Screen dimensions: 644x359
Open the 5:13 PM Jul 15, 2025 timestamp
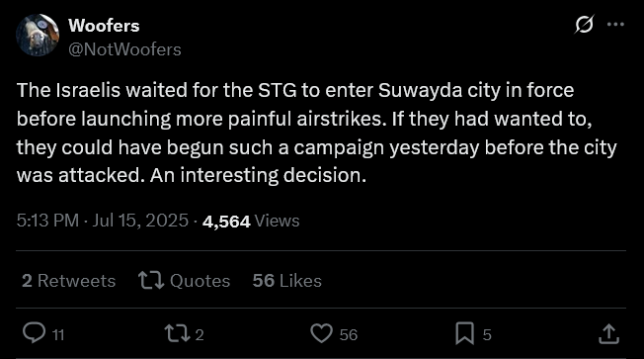tap(103, 221)
